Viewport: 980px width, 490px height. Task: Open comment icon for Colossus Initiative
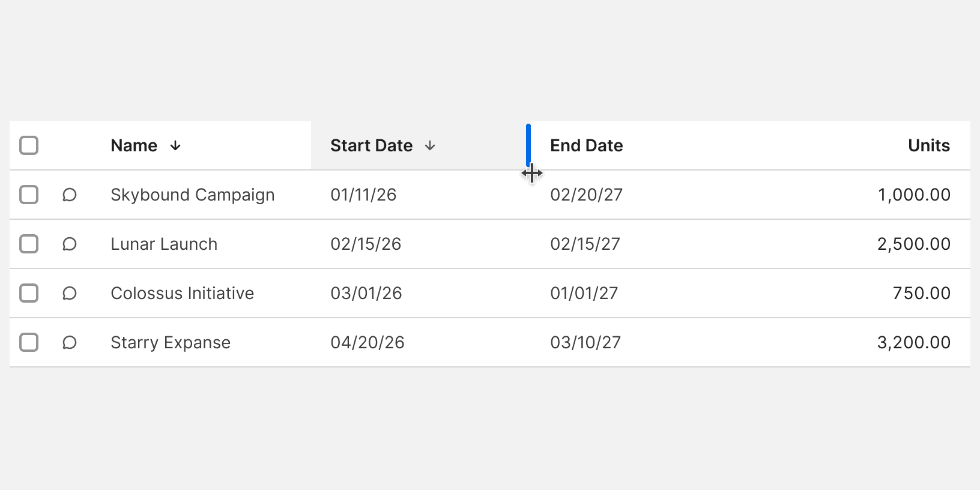click(70, 294)
